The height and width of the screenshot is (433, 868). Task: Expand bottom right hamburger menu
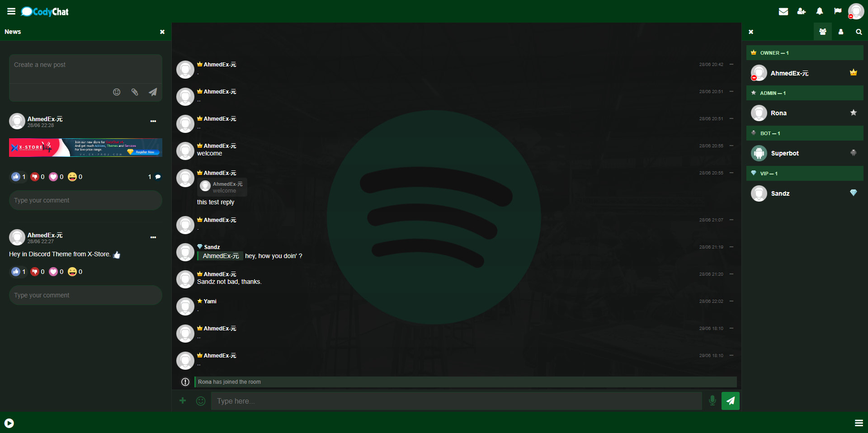[x=859, y=423]
